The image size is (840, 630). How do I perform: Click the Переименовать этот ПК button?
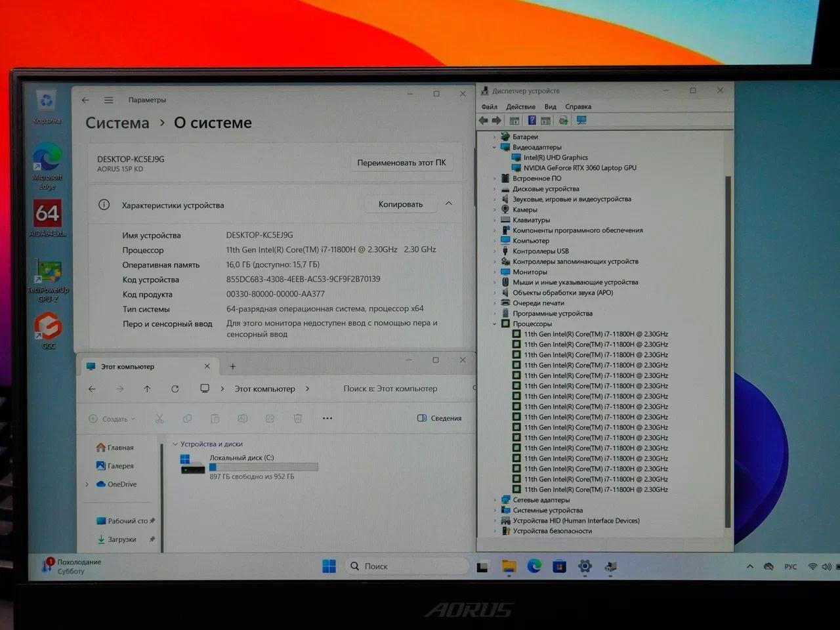(402, 162)
